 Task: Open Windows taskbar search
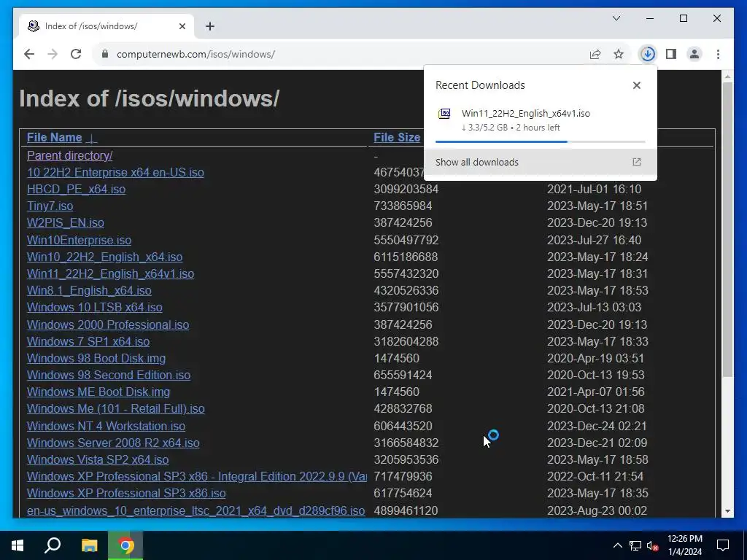click(53, 545)
